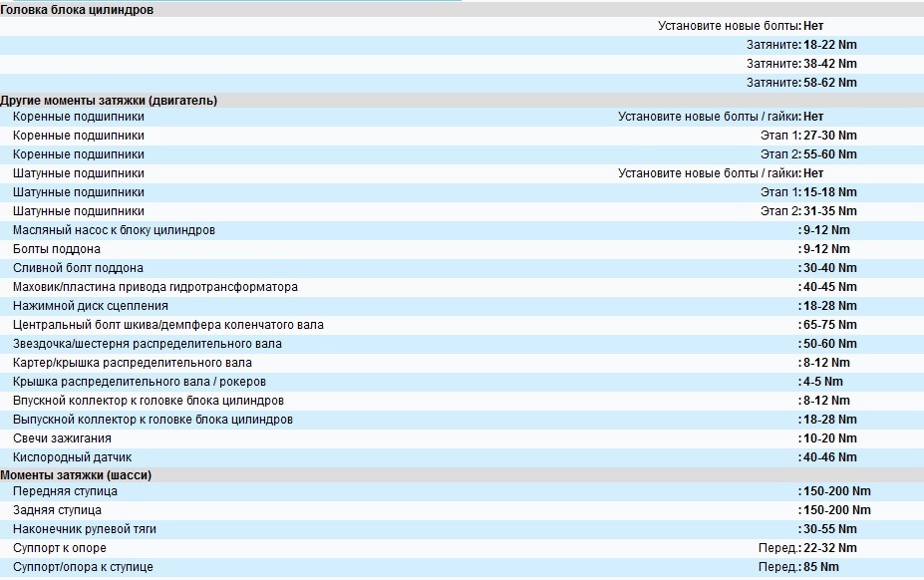Click the 'Перед.: 22-32 Nm' value
This screenshot has width=924, height=580.
pyautogui.click(x=807, y=547)
